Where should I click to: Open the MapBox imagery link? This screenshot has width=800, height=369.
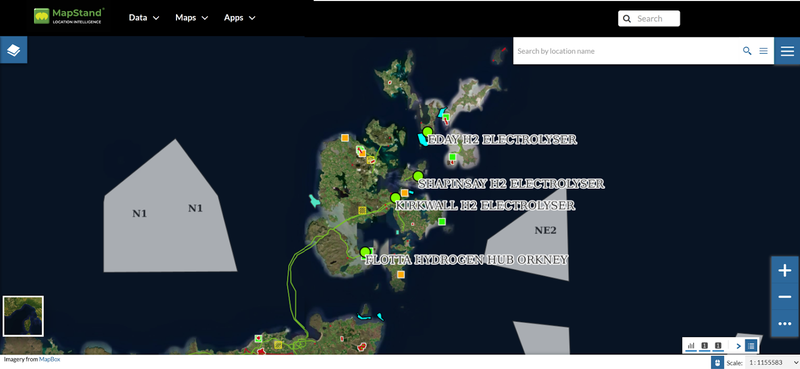49,359
